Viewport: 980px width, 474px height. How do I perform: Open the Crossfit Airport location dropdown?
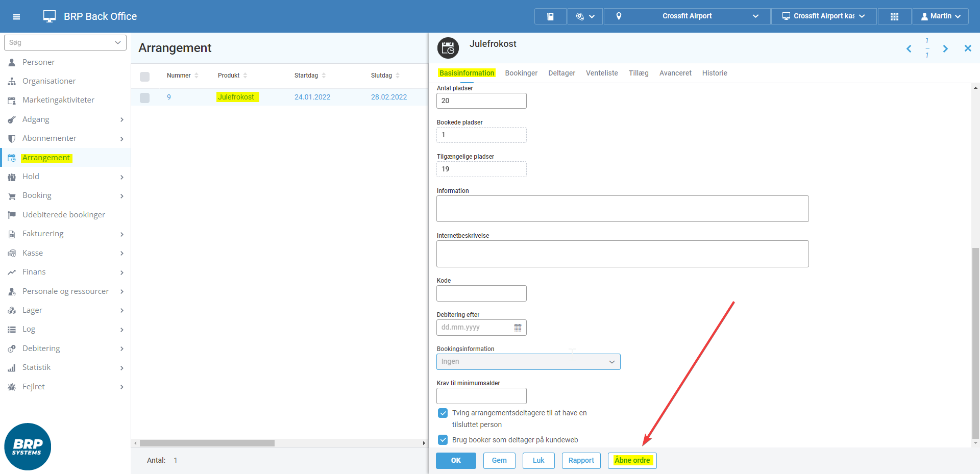click(x=687, y=16)
